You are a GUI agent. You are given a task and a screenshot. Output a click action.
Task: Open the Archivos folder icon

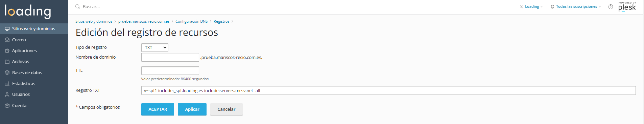[x=7, y=62]
